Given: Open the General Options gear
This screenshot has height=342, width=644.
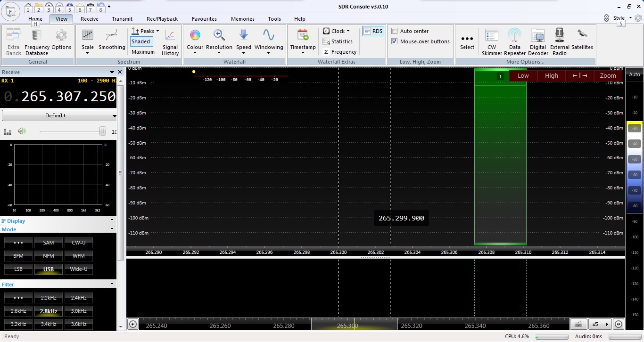Looking at the screenshot, I should [x=61, y=40].
